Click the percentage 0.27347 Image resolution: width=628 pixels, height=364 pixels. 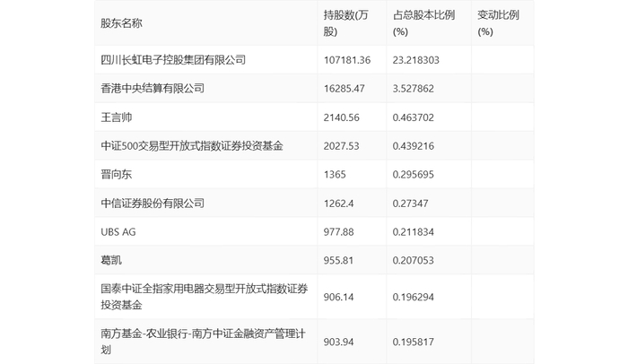click(x=411, y=204)
